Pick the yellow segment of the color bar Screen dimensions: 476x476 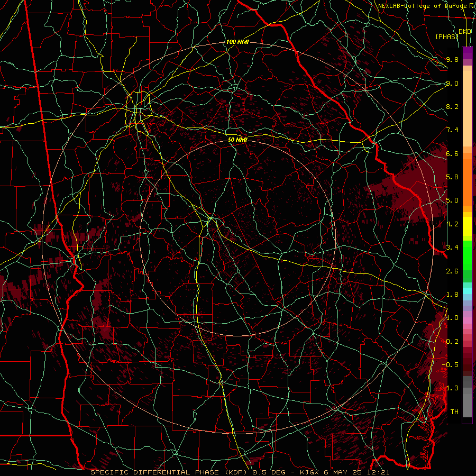(x=467, y=226)
